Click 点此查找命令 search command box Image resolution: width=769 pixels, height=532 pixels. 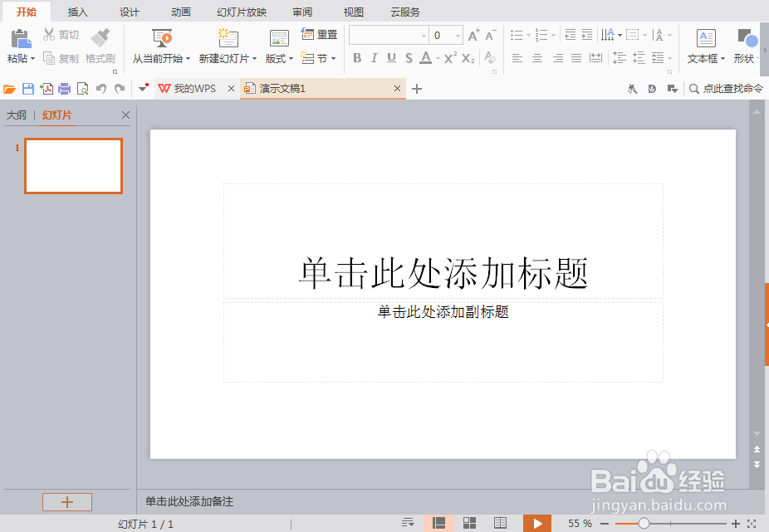click(x=726, y=89)
